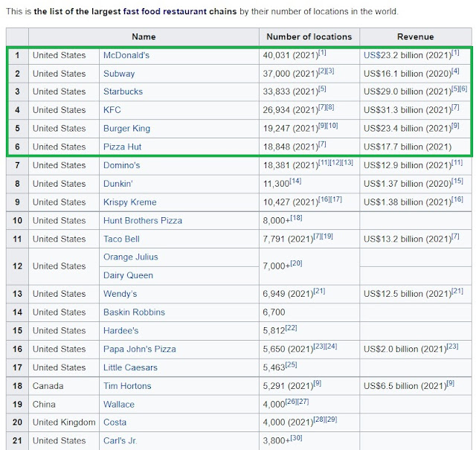Viewport: 476px width, 450px height.
Task: Select the '18,381 (2021)' locations cell
Action: click(x=309, y=165)
